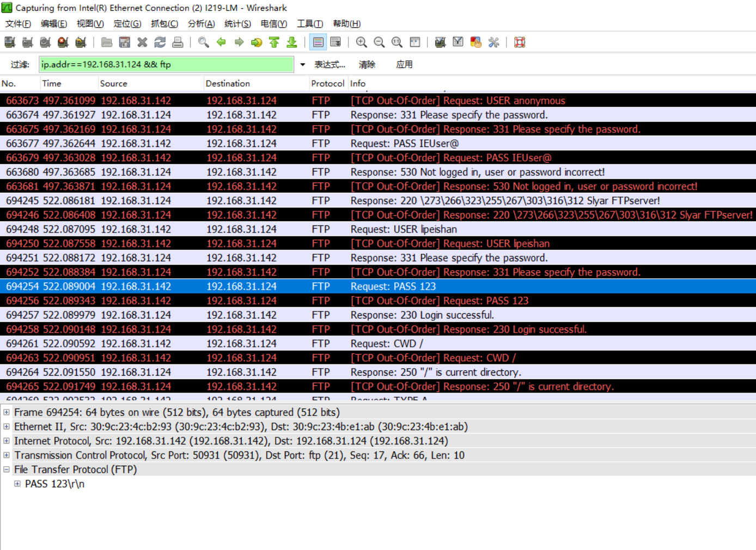Viewport: 756px width, 550px height.
Task: Expand the Transmission Control Protocol section
Action: pyautogui.click(x=7, y=455)
